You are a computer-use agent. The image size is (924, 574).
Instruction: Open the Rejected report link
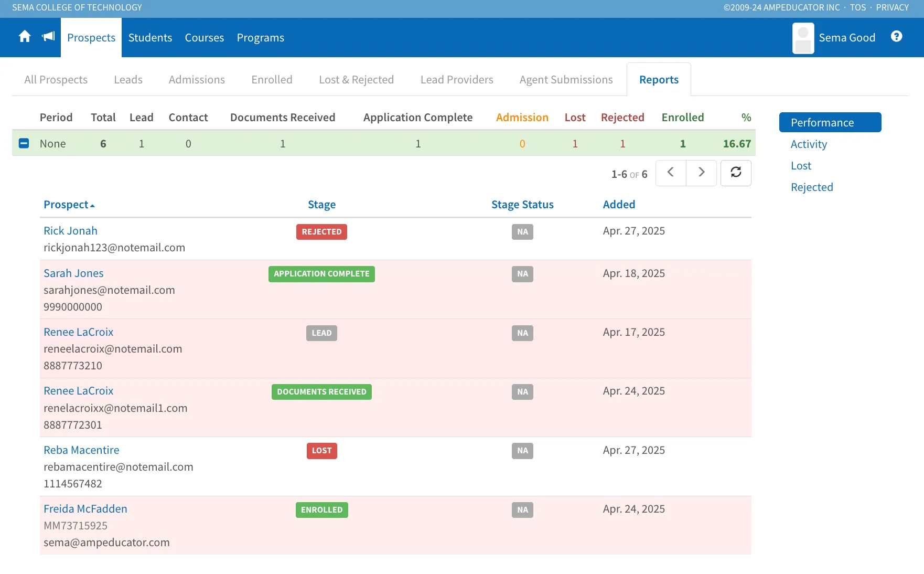tap(812, 187)
